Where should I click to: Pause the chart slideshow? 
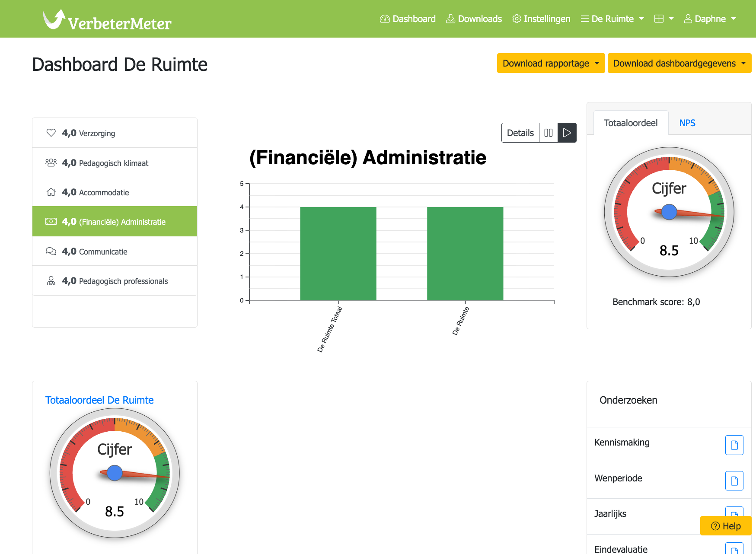point(549,133)
